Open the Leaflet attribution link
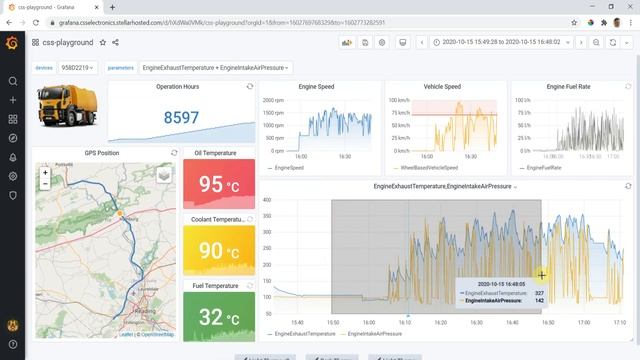 point(126,334)
